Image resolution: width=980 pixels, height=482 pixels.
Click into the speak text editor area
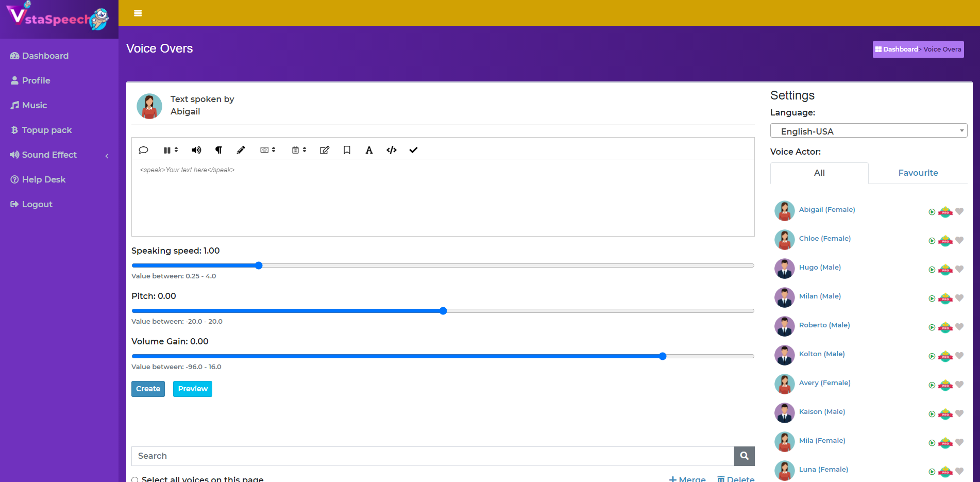click(443, 197)
